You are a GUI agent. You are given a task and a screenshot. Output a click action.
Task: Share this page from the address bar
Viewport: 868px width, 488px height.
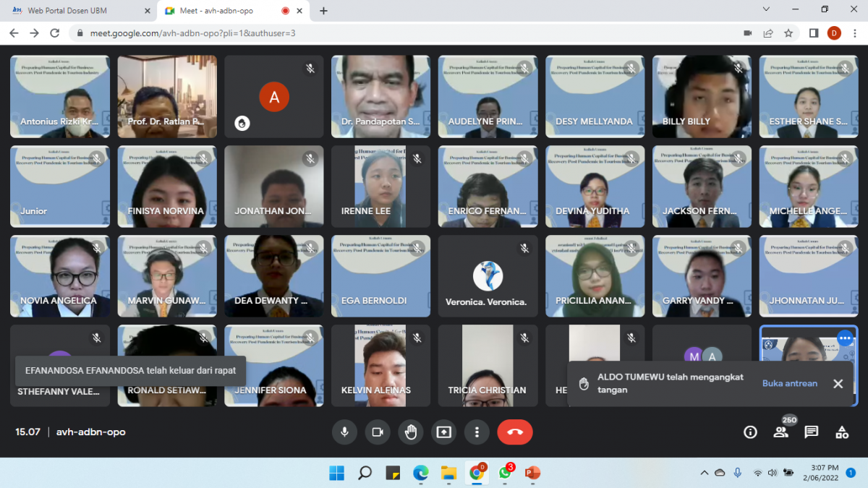[x=768, y=33]
